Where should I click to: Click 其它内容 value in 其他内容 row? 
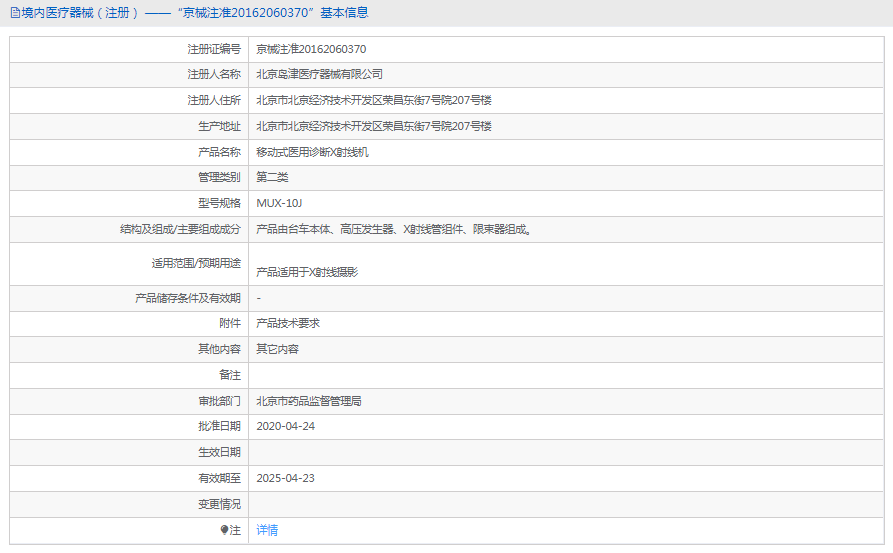277,349
